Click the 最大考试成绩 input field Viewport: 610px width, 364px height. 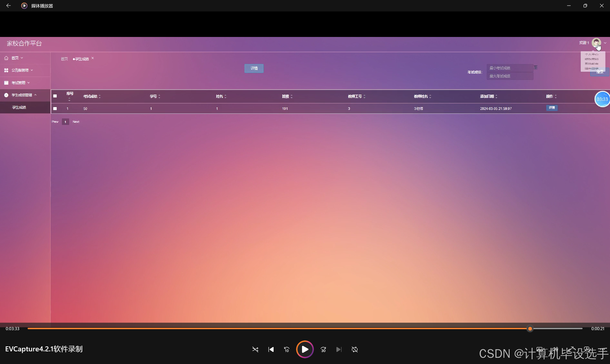click(510, 76)
